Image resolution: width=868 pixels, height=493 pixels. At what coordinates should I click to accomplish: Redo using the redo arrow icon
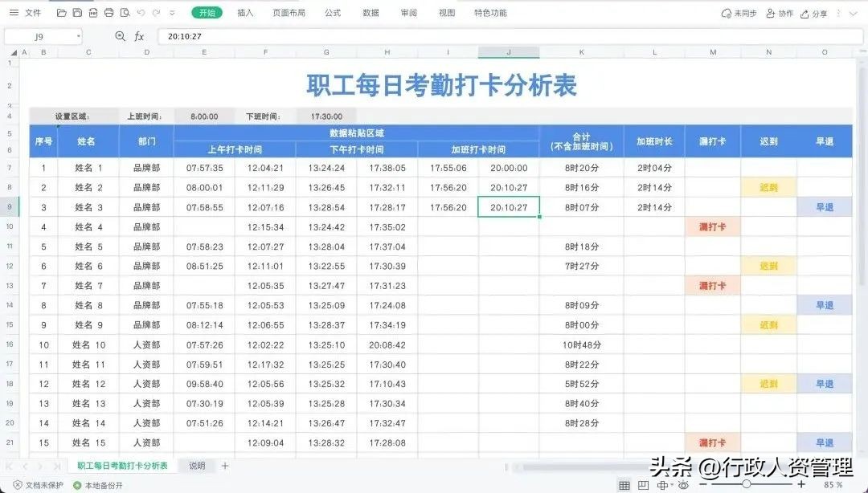coord(156,12)
